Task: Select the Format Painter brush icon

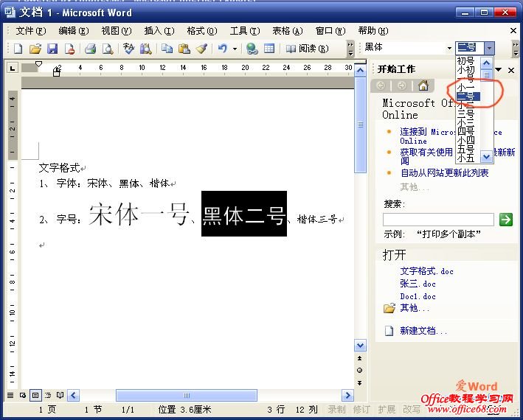Action: tap(202, 49)
